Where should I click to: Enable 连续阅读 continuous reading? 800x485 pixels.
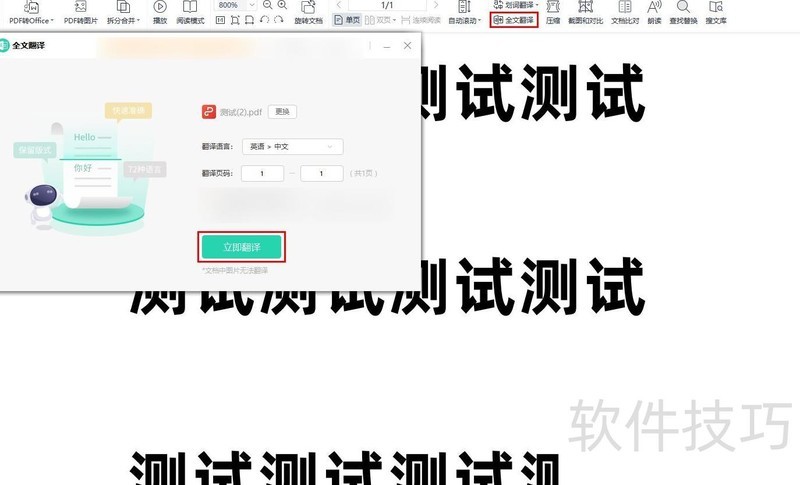[x=421, y=20]
